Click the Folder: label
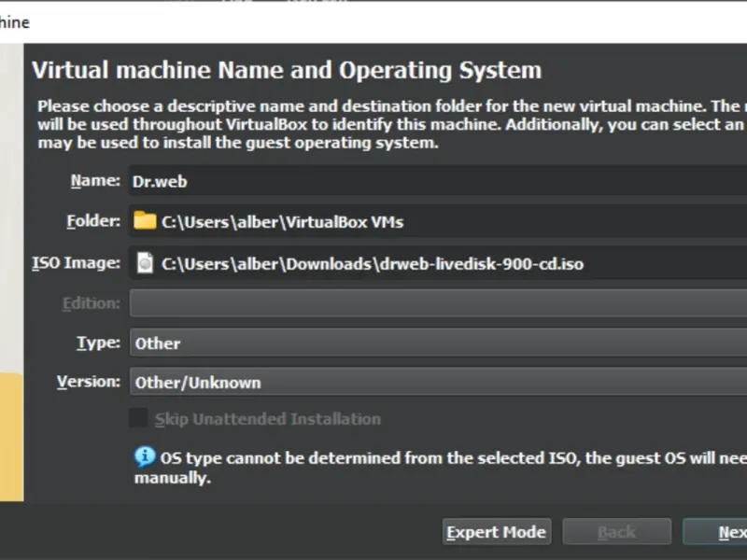 (x=94, y=221)
